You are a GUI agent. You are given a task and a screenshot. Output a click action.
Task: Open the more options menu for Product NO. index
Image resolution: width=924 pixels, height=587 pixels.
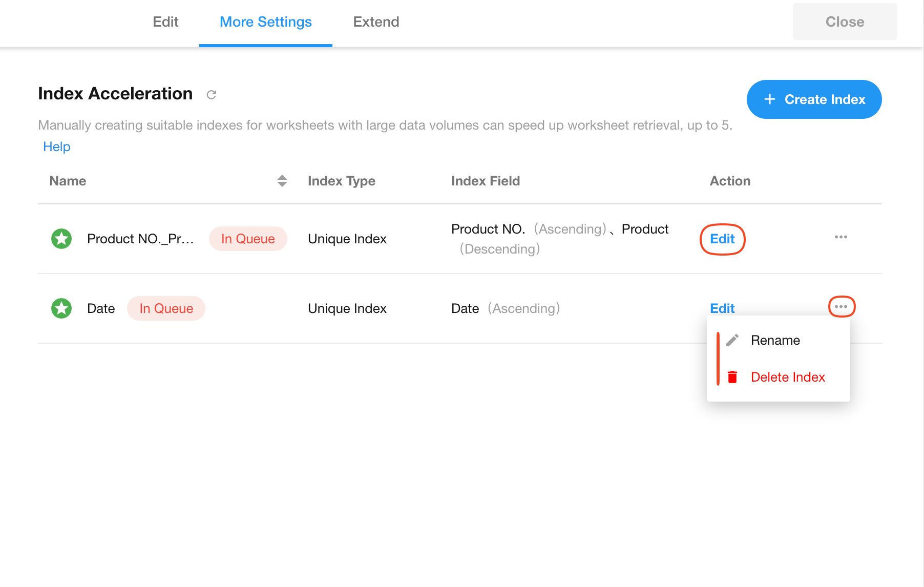[x=841, y=237]
